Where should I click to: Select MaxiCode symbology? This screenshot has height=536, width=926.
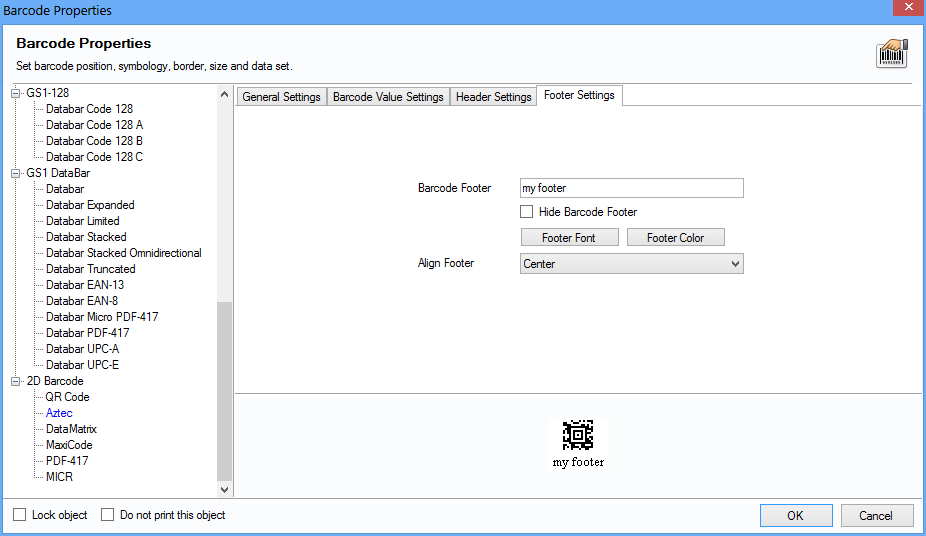(x=69, y=445)
